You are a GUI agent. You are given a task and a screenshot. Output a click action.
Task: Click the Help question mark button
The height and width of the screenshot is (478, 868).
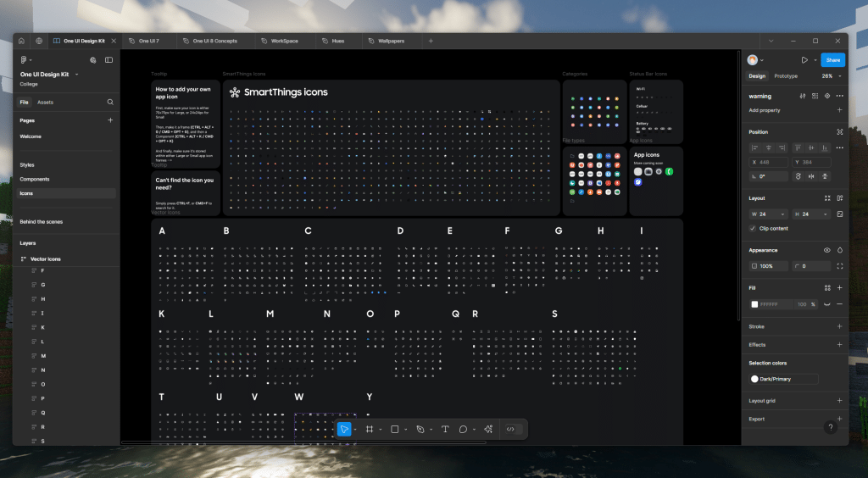pos(831,427)
